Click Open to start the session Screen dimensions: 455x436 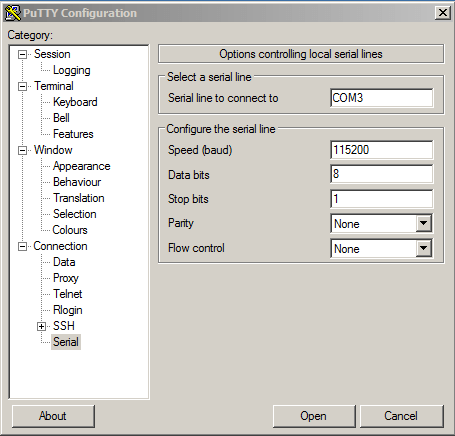pyautogui.click(x=314, y=416)
